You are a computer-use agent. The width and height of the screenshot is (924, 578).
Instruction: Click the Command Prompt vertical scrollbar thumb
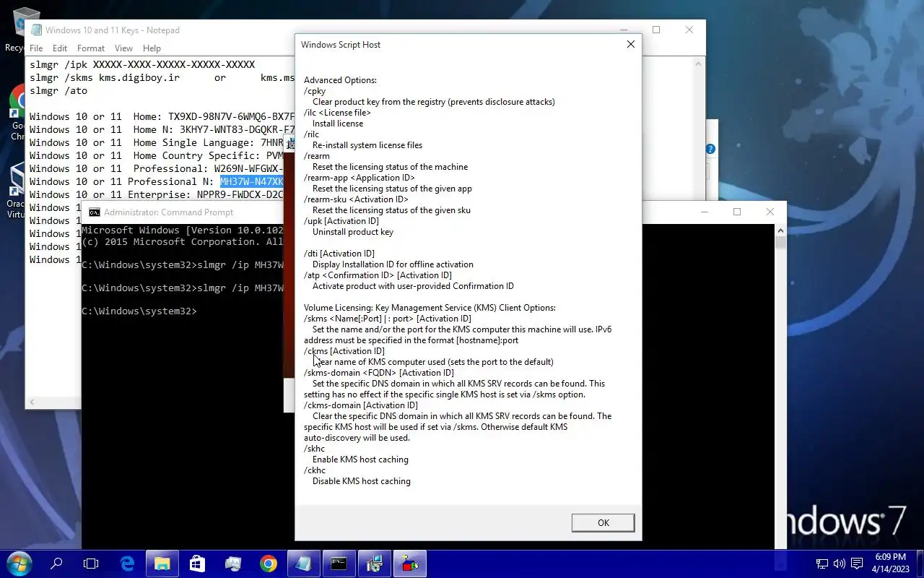pyautogui.click(x=780, y=242)
